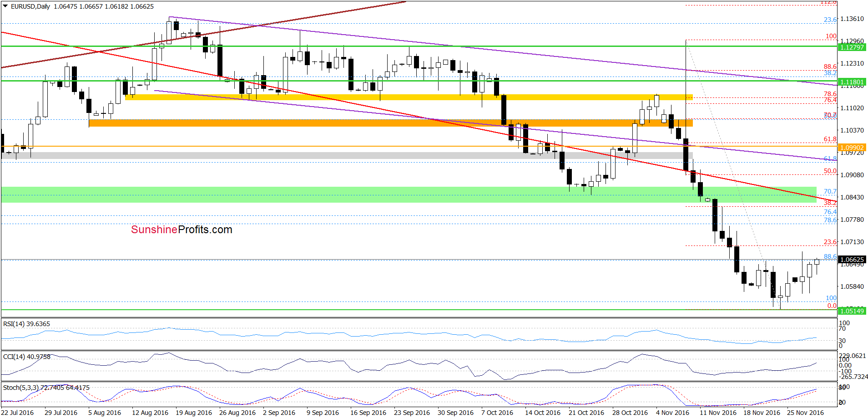The image size is (868, 419).
Task: Open the SunshineProfits.com watermark link
Action: point(182,230)
